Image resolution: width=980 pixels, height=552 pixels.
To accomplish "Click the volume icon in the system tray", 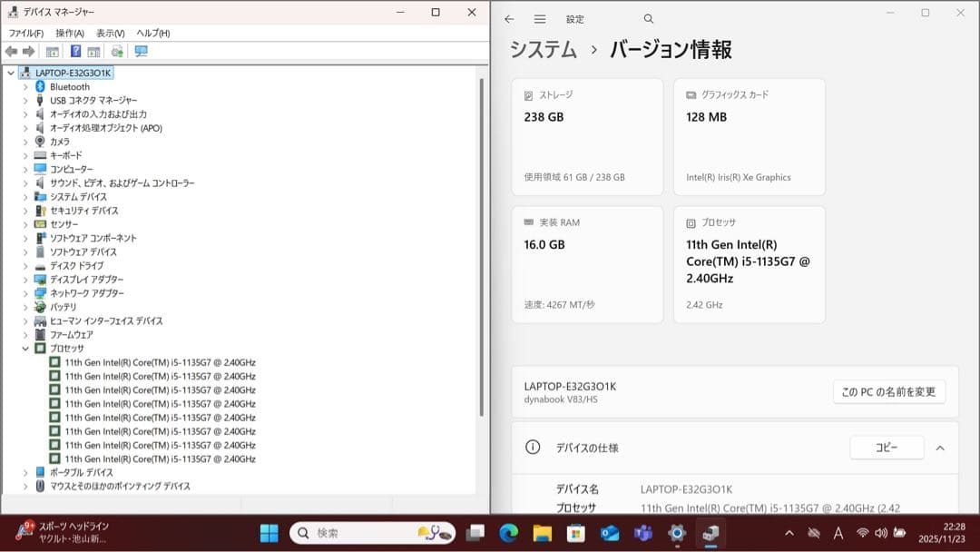I will pos(881,534).
